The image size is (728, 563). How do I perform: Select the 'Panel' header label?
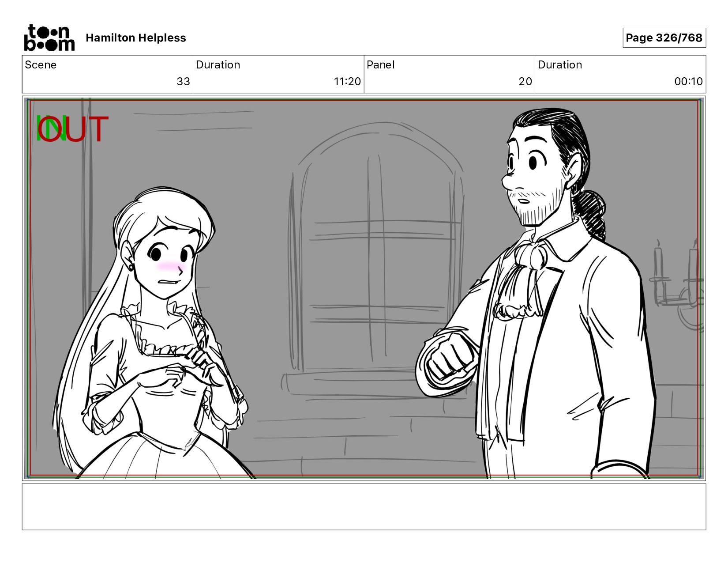tap(380, 65)
